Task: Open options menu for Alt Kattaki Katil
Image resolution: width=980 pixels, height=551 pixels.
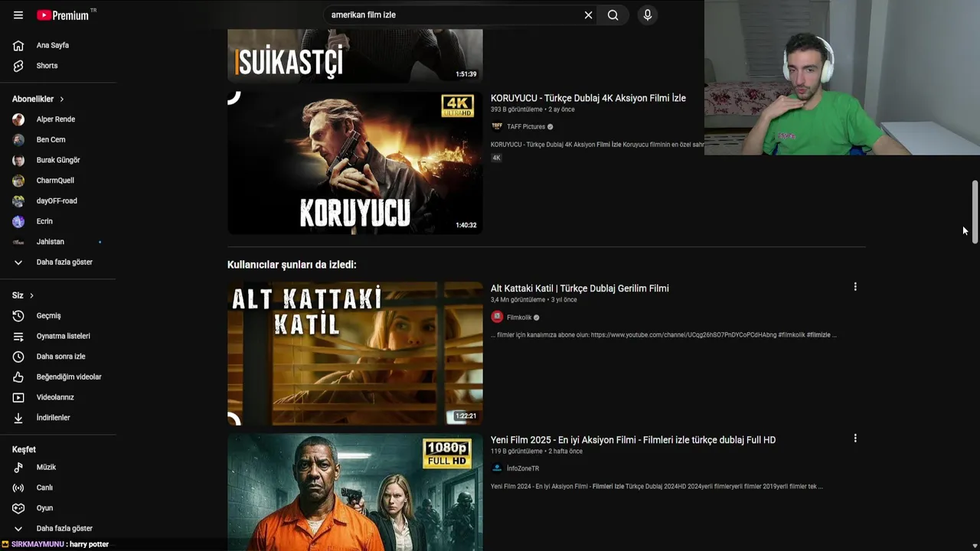Action: (x=855, y=287)
